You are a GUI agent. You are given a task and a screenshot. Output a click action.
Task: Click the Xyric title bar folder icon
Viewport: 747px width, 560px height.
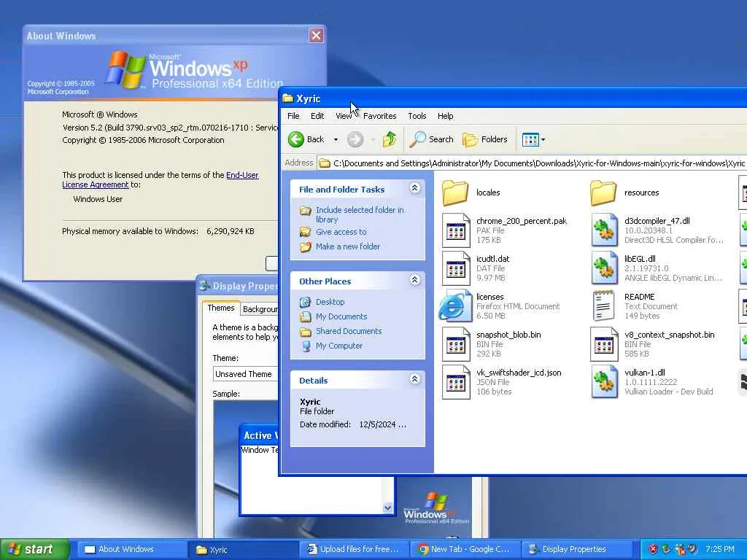pyautogui.click(x=287, y=98)
